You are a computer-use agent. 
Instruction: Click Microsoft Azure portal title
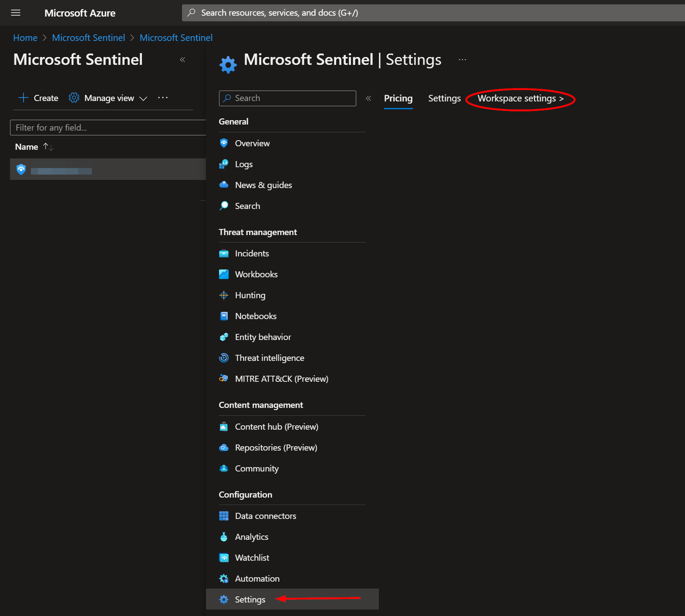pyautogui.click(x=80, y=13)
